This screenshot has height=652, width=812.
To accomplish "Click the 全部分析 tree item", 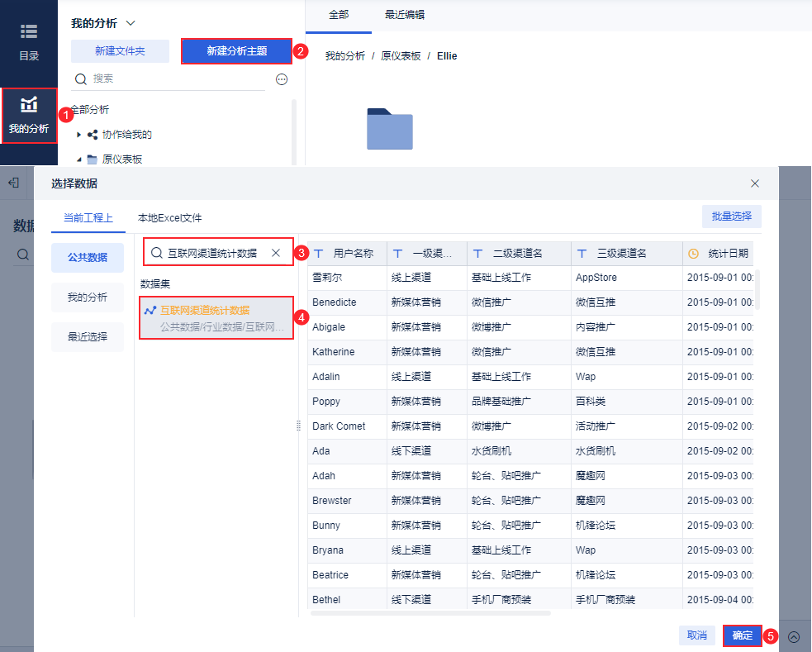I will point(89,110).
